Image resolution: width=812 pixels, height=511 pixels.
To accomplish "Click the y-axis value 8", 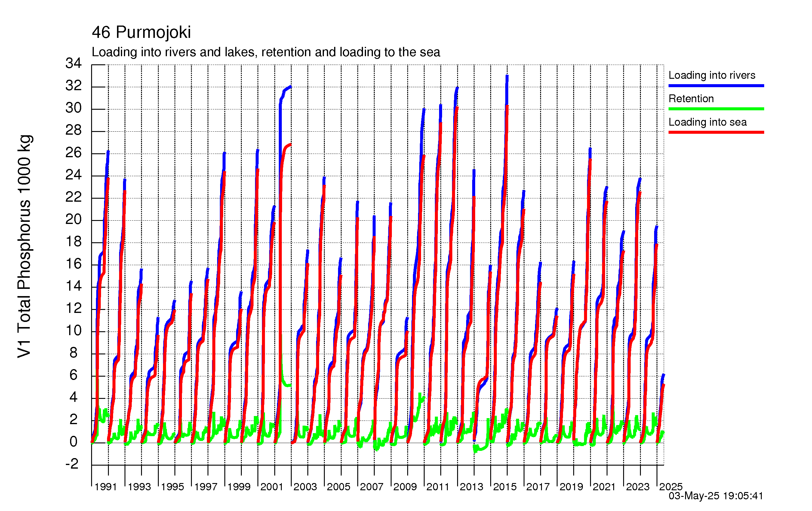I will (73, 353).
